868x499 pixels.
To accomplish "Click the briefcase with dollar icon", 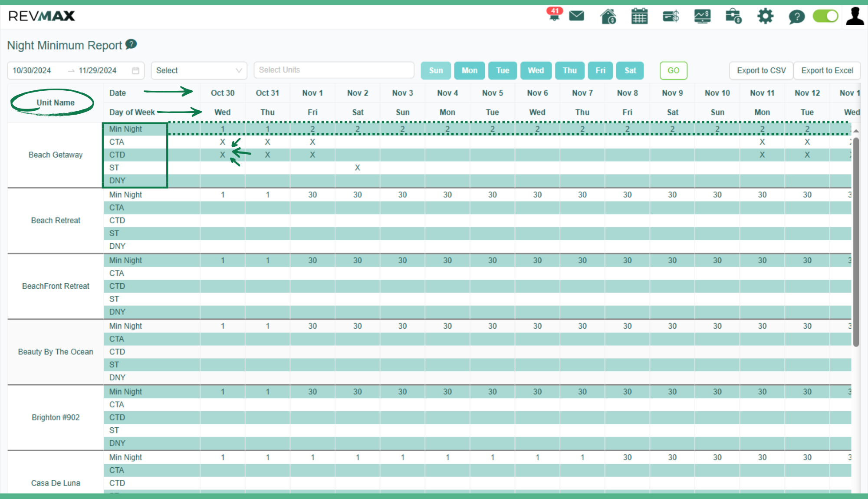I will tap(733, 17).
